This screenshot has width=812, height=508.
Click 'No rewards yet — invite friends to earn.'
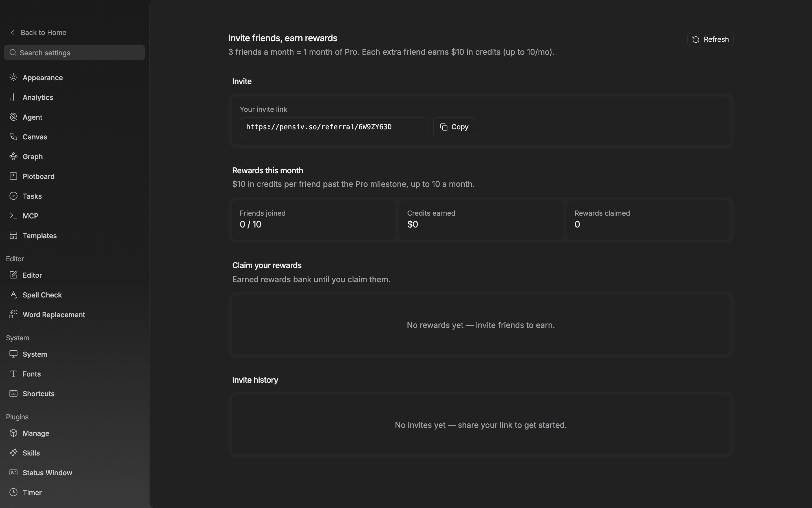[x=480, y=325]
